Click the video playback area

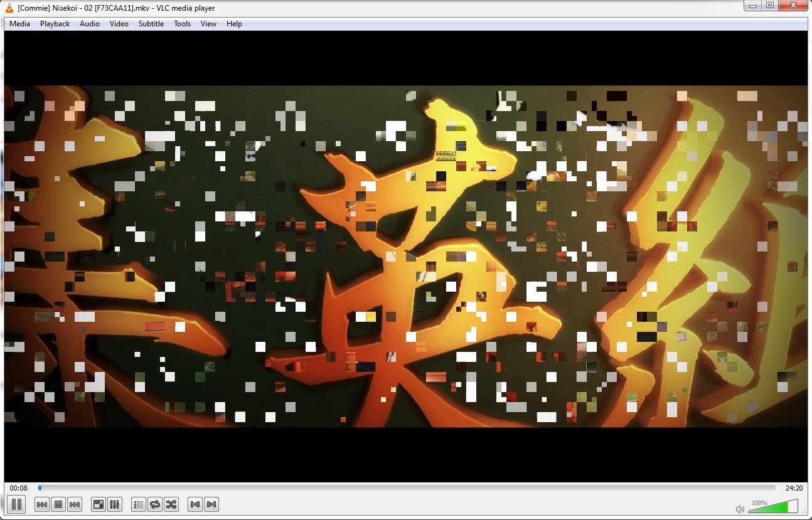pyautogui.click(x=406, y=256)
